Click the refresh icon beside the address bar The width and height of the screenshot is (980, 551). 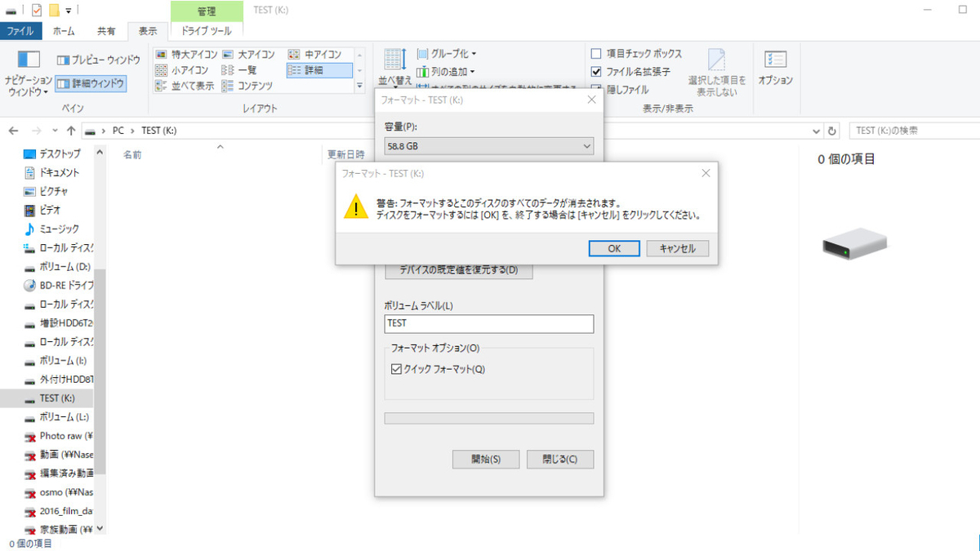tap(832, 131)
